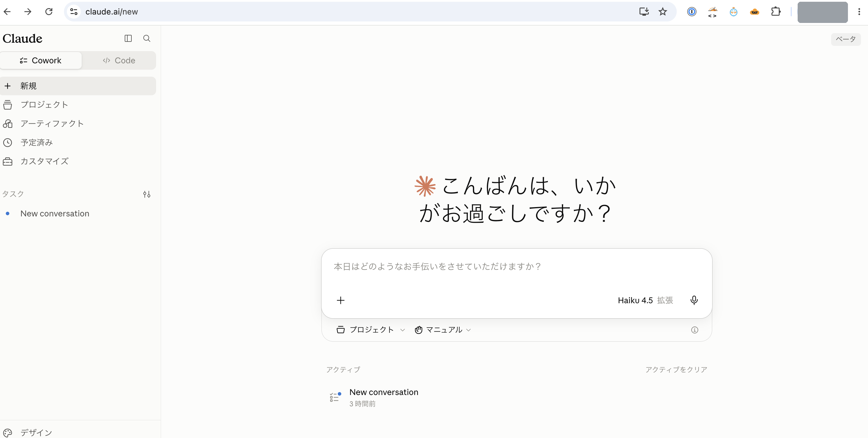Click the ベータ badge

point(845,39)
